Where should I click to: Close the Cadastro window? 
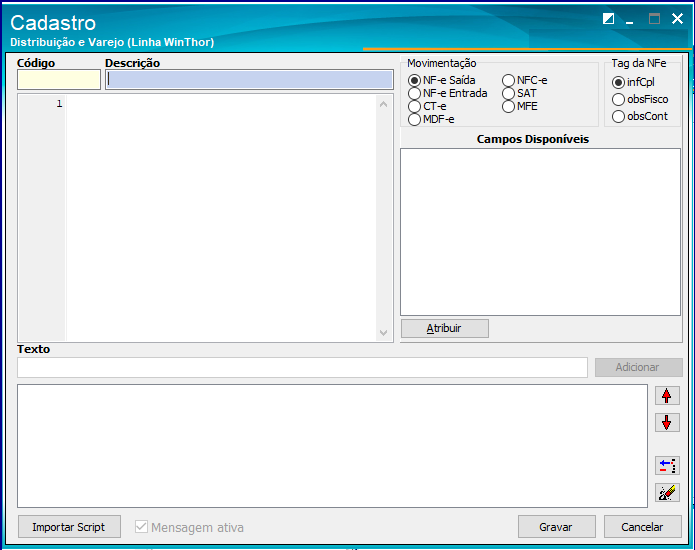tap(677, 19)
